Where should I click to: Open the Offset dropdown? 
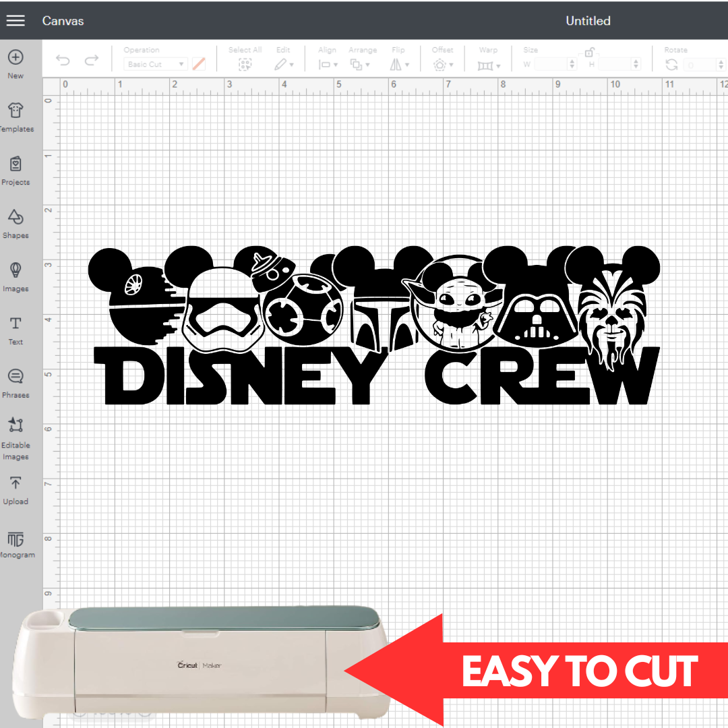pos(443,65)
